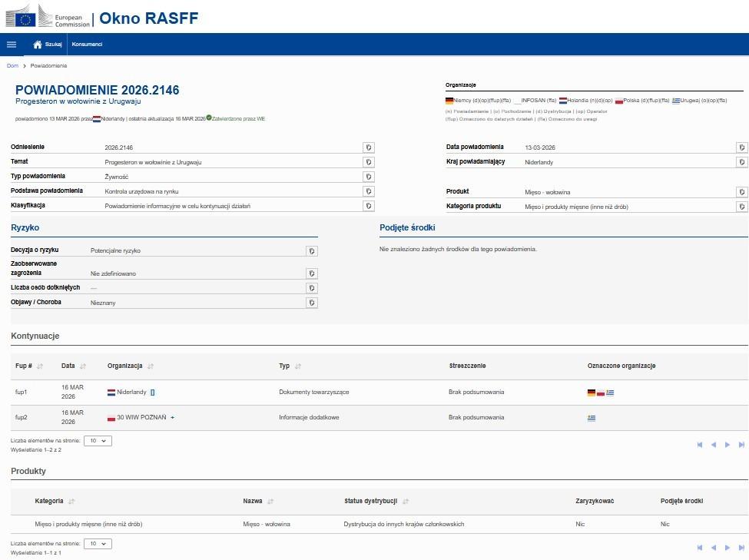Copy the Temat field value
749x560 pixels.
pos(369,162)
